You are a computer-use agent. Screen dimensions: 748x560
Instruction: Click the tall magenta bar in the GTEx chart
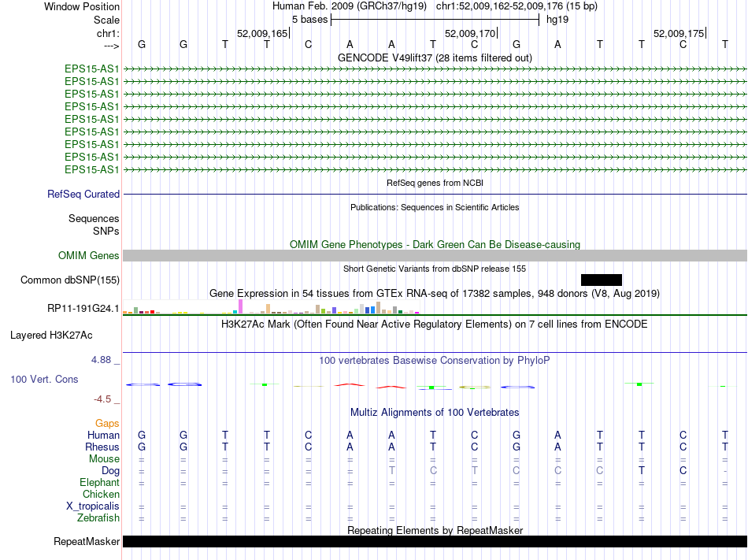[240, 306]
